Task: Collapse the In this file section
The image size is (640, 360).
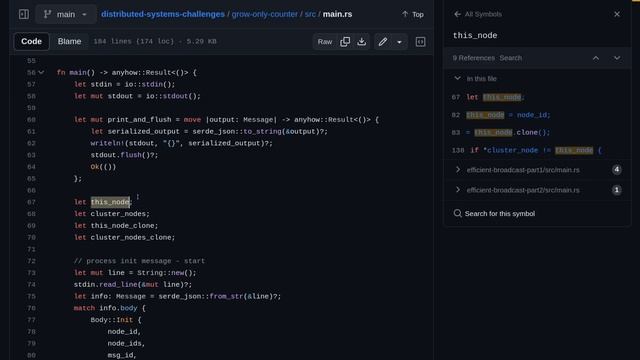Action: tap(457, 78)
